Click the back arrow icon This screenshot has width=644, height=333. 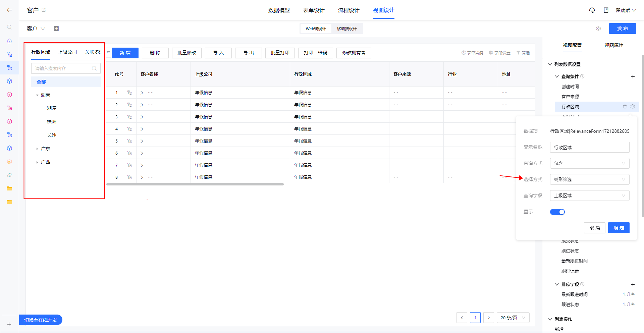click(x=9, y=10)
